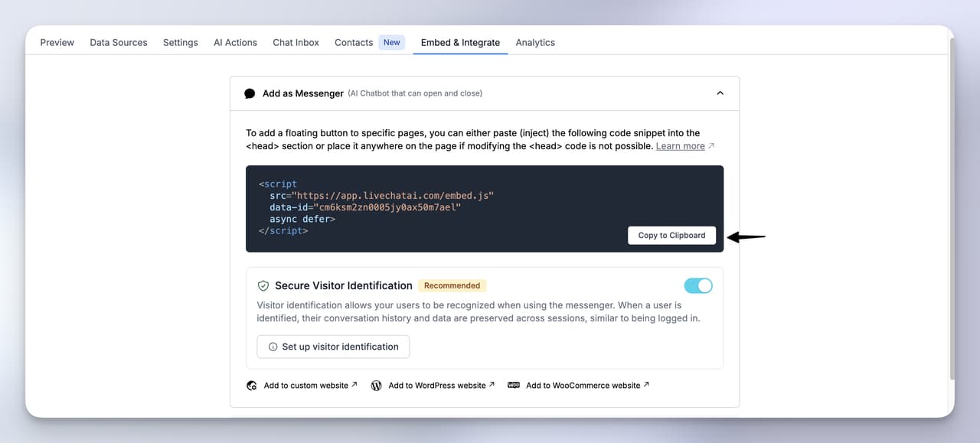Click the info icon in the setup button
Image resolution: width=980 pixels, height=443 pixels.
273,347
